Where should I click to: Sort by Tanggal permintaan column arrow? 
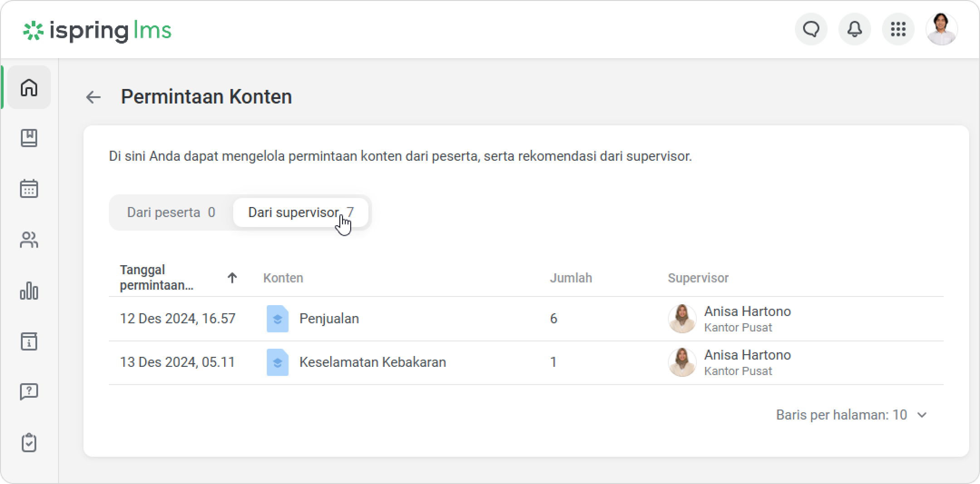232,278
